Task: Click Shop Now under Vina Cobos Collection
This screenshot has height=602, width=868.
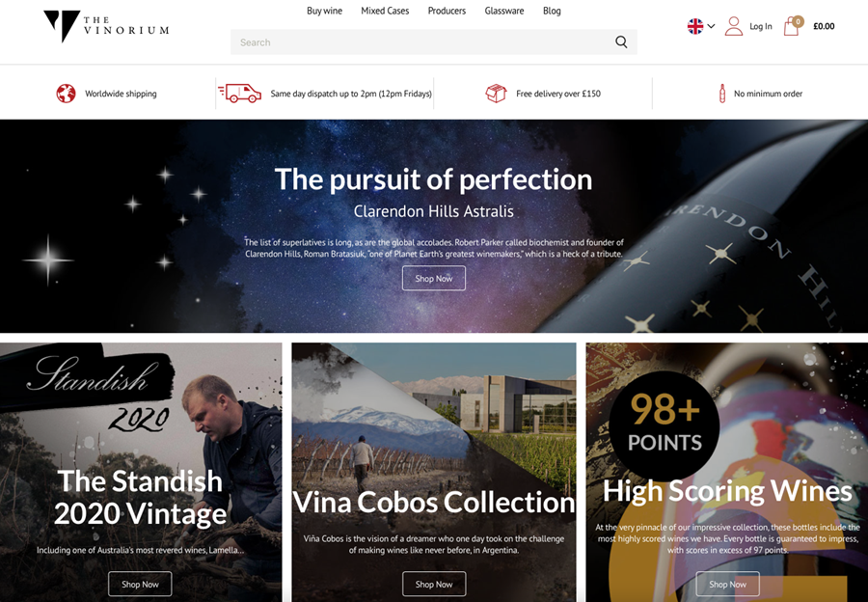Action: pos(433,584)
